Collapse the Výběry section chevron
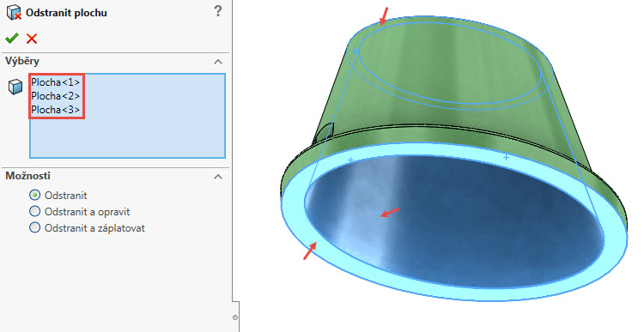 (x=218, y=62)
